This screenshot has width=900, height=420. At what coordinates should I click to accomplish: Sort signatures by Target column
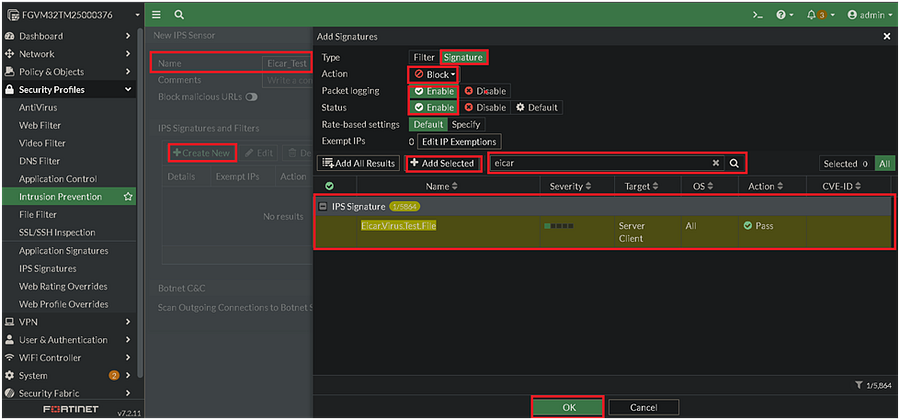click(641, 186)
